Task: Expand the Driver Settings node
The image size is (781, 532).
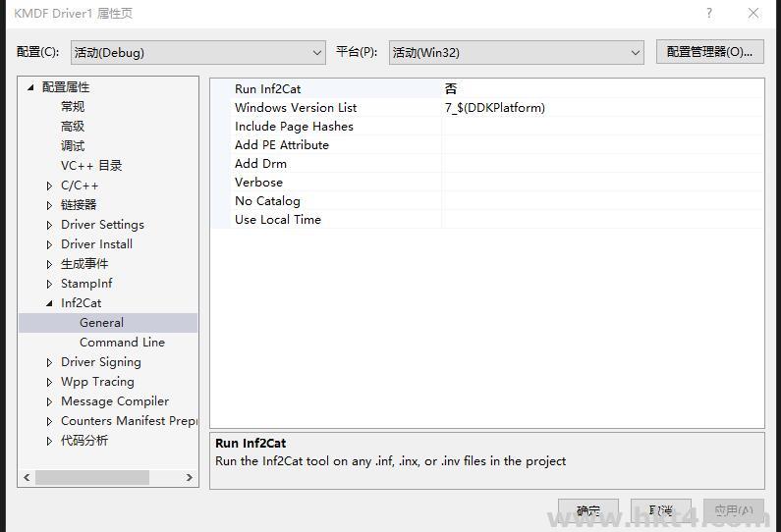Action: click(50, 225)
